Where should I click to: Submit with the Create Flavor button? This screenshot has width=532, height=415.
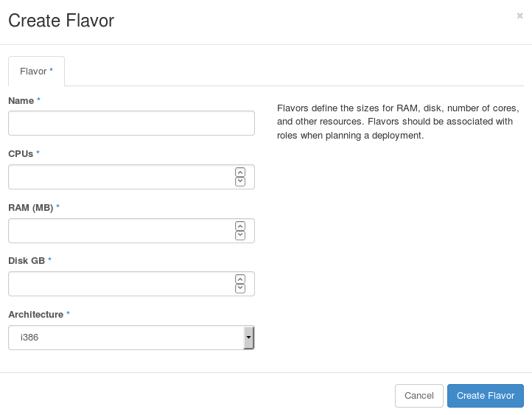coord(485,396)
